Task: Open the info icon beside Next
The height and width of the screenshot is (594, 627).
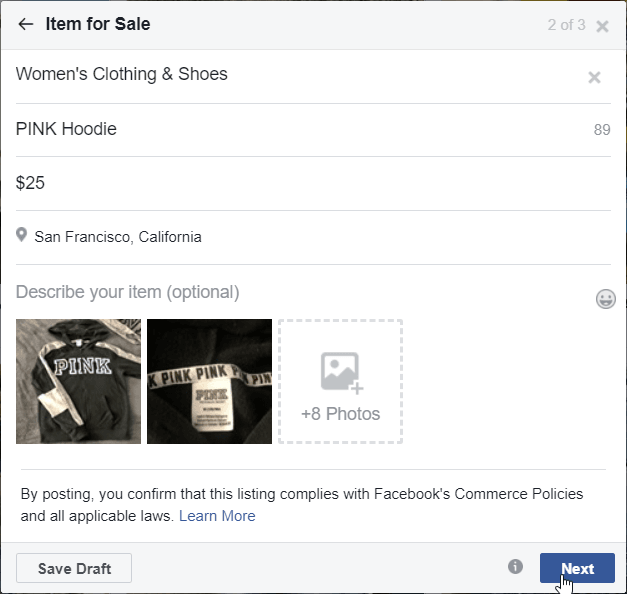Action: (515, 566)
